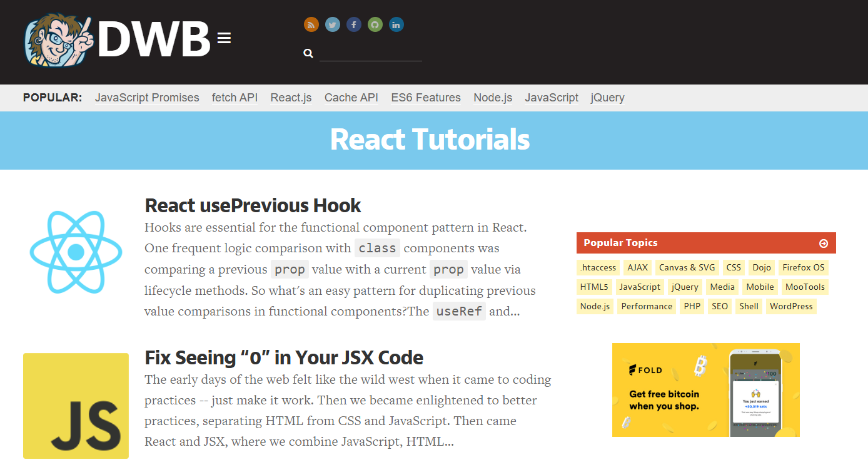This screenshot has height=467, width=868.
Task: Focus the header search text field
Action: pyautogui.click(x=371, y=53)
